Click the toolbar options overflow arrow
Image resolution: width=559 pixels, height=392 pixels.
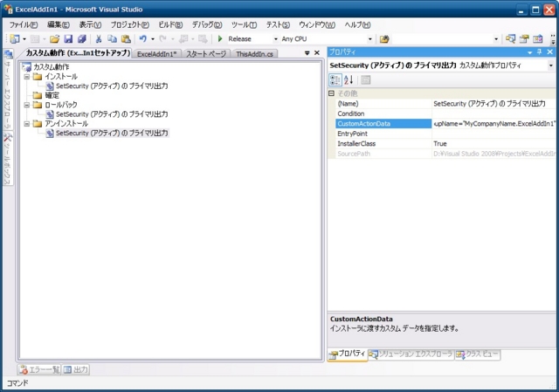(553, 39)
